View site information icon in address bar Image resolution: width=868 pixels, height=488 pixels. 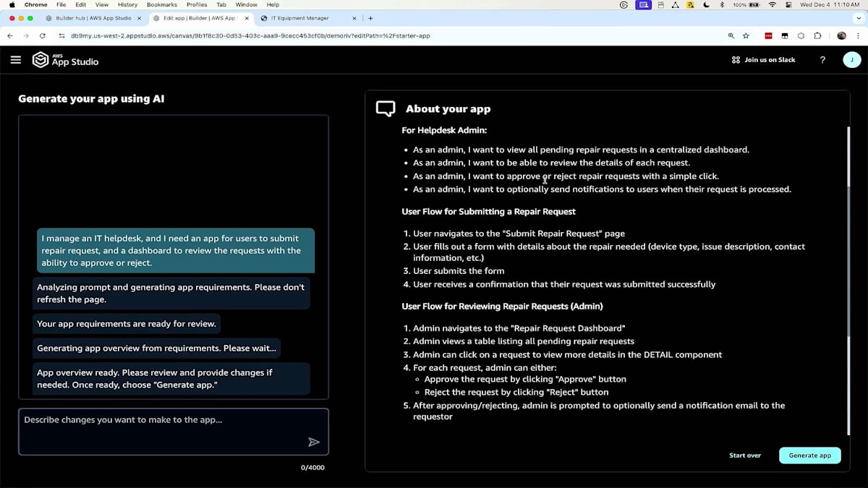coord(61,35)
